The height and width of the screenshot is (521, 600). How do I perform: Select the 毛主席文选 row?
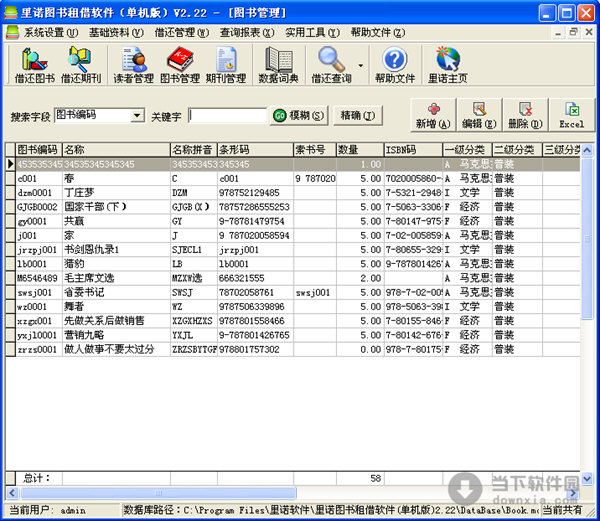click(293, 278)
